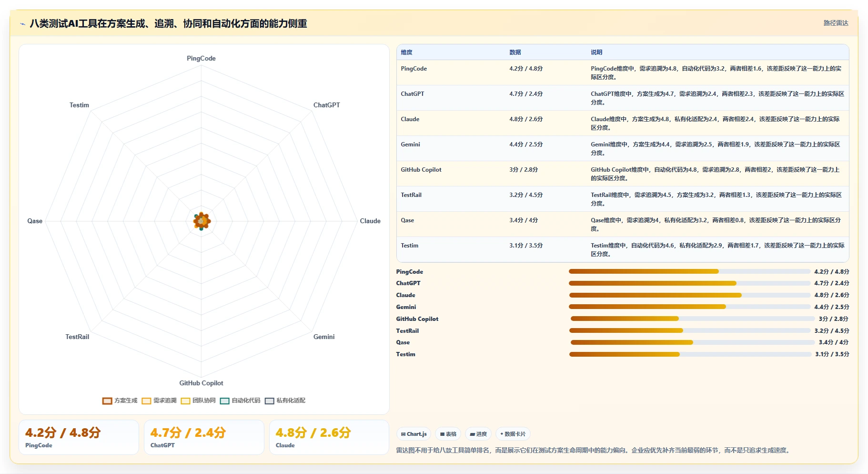Click the 路径雷达 tag in the header
This screenshot has height=474, width=868.
(x=836, y=23)
